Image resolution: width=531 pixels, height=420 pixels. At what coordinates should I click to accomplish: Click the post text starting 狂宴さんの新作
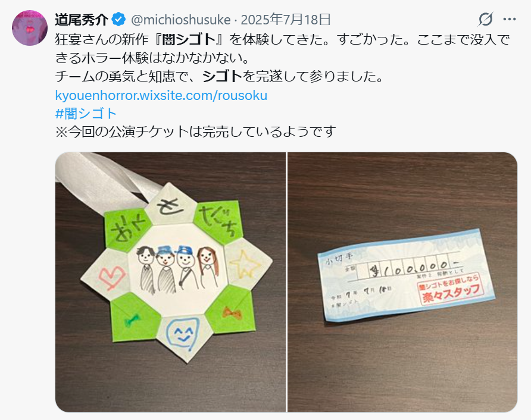point(282,49)
